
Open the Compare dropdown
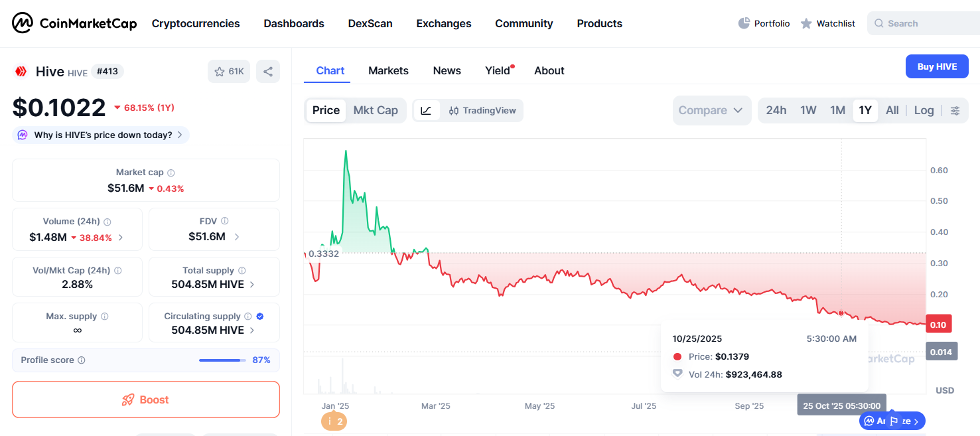711,111
